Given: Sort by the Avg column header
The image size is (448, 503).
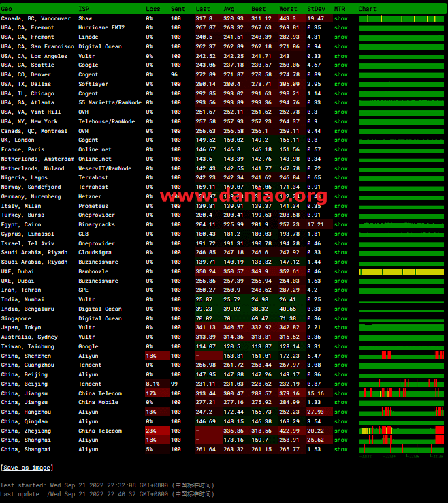Looking at the screenshot, I should tap(229, 9).
